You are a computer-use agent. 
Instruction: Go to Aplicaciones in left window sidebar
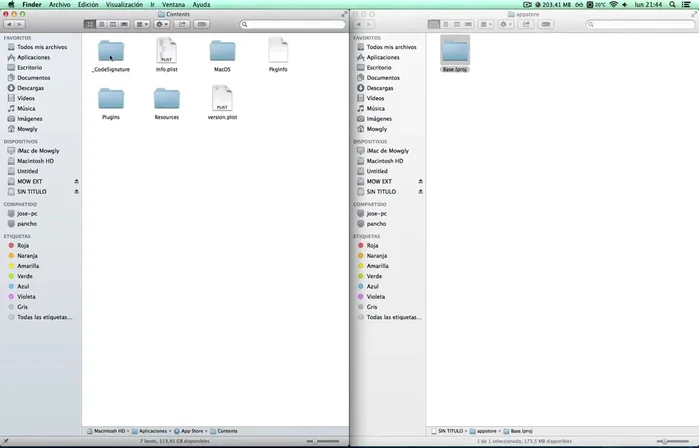34,57
